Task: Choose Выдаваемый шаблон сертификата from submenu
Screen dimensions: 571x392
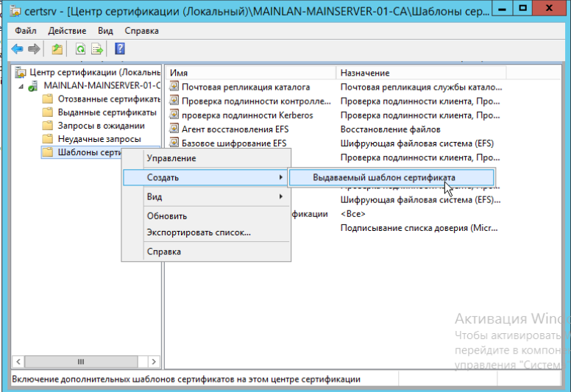Action: pos(383,177)
